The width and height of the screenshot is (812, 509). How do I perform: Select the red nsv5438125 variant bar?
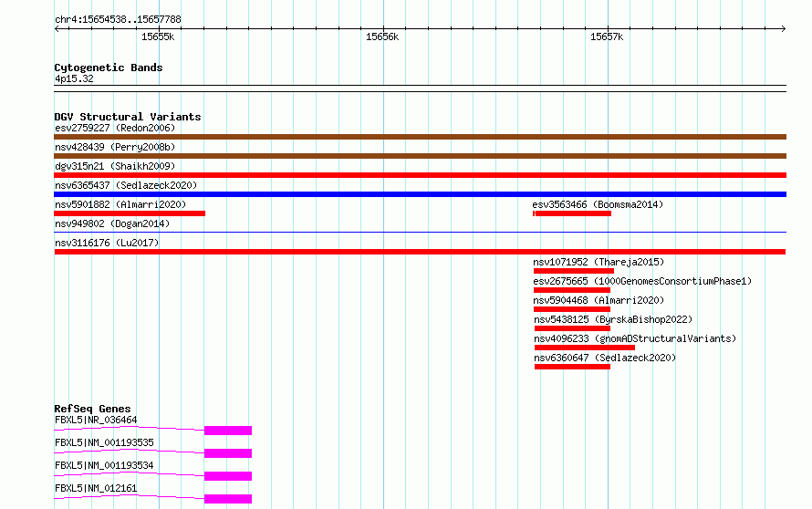click(x=572, y=328)
